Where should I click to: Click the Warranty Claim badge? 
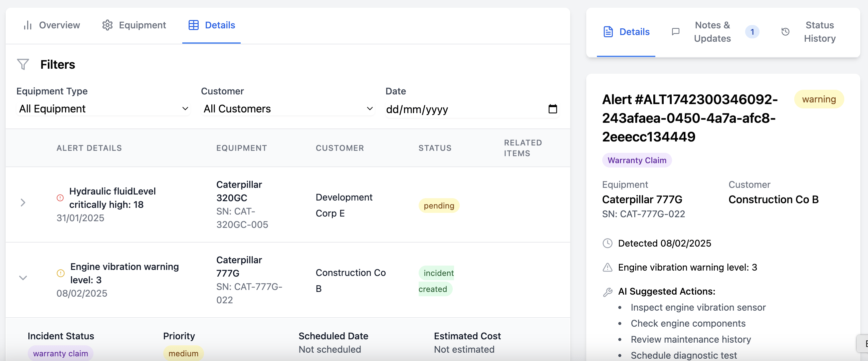pyautogui.click(x=636, y=160)
